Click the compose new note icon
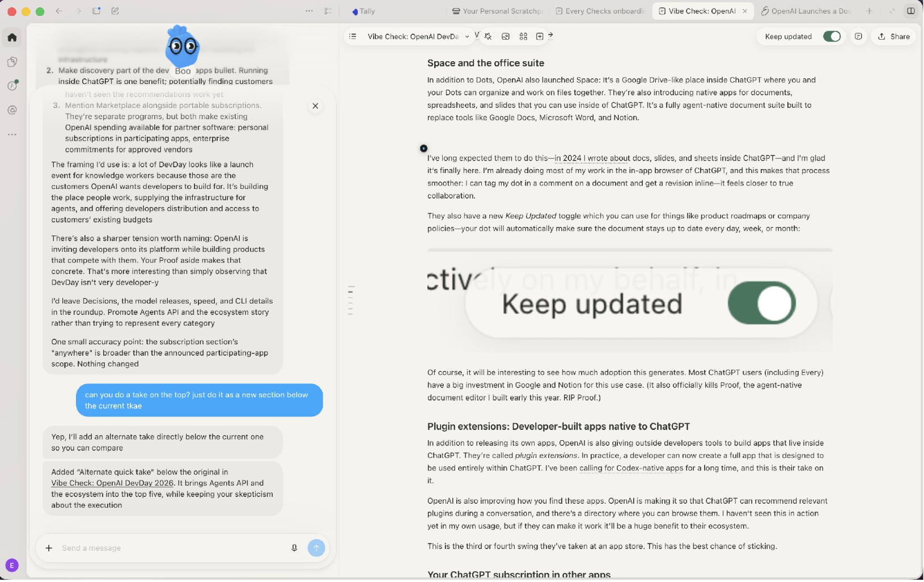This screenshot has height=582, width=924. pos(115,11)
